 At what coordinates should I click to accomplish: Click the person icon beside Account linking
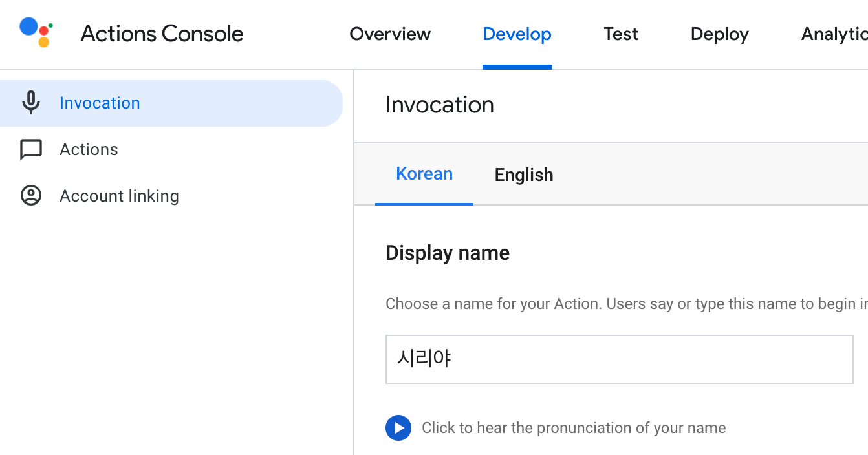click(x=31, y=196)
